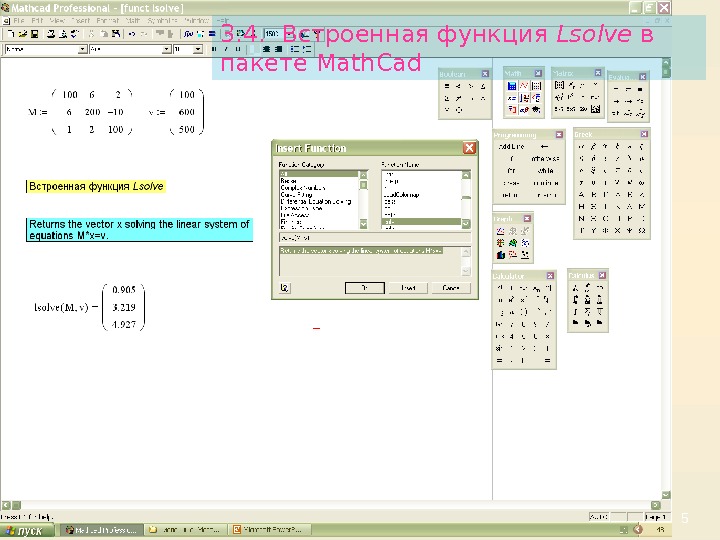Open the Edit menu

point(37,21)
